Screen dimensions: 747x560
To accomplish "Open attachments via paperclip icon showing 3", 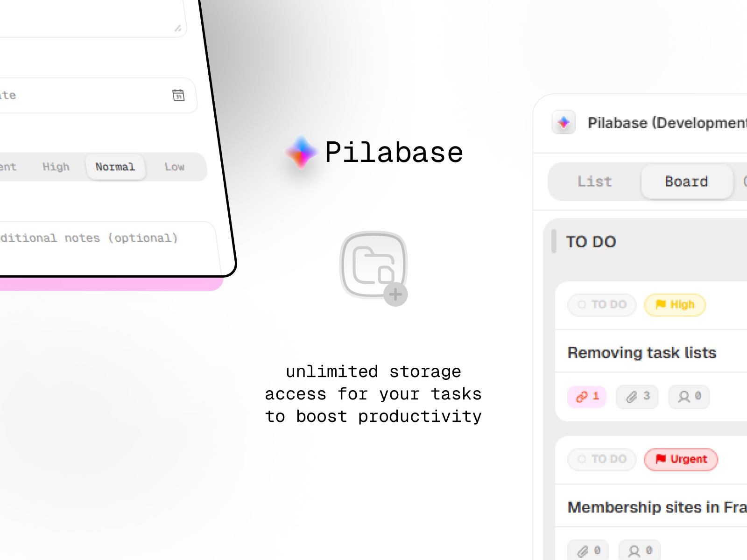I will 637,397.
